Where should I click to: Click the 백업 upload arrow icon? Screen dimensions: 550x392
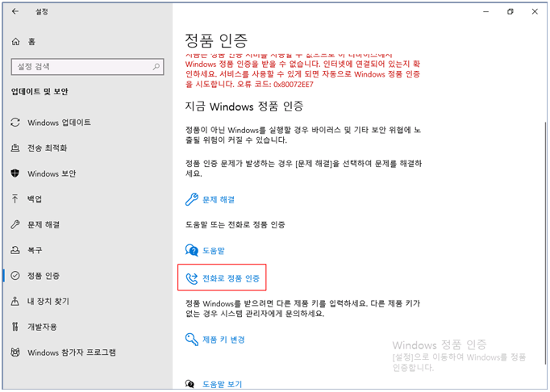[x=15, y=199]
